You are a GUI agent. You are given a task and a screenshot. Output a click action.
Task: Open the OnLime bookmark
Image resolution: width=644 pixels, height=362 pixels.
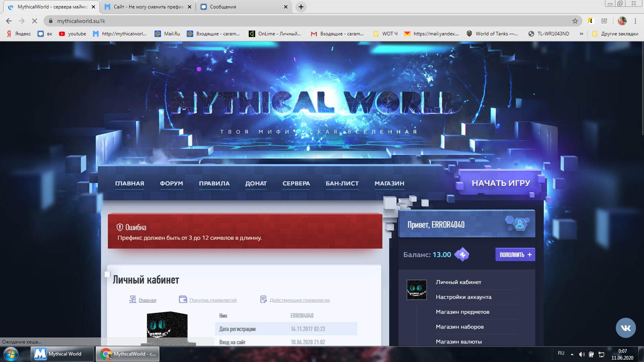275,34
